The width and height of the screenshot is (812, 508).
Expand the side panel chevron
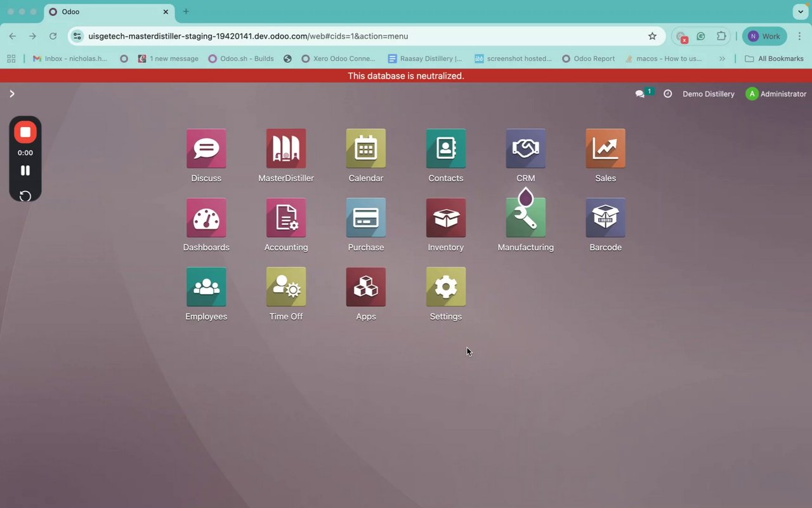pyautogui.click(x=11, y=94)
